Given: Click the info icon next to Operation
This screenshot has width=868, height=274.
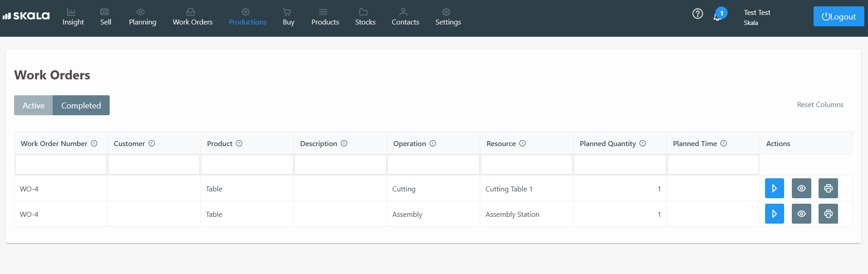Looking at the screenshot, I should 433,143.
